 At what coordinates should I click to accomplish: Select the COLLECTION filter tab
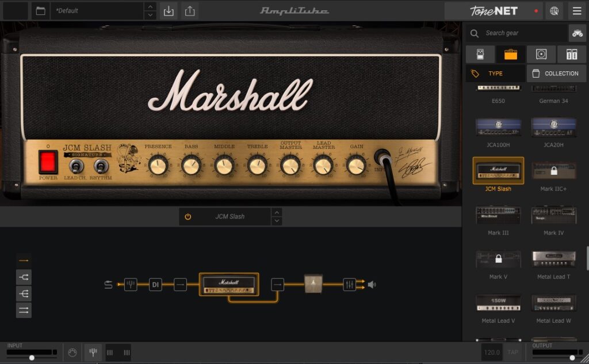[x=556, y=73]
